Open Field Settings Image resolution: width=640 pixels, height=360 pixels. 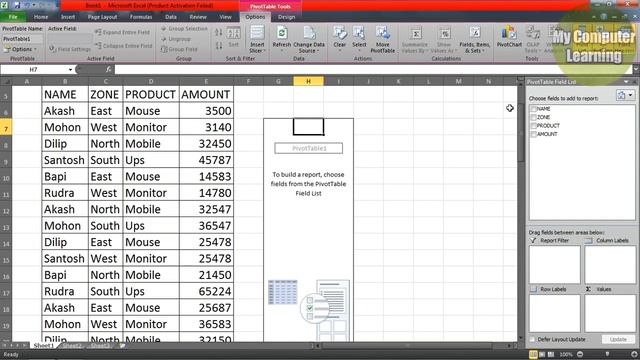(70, 49)
